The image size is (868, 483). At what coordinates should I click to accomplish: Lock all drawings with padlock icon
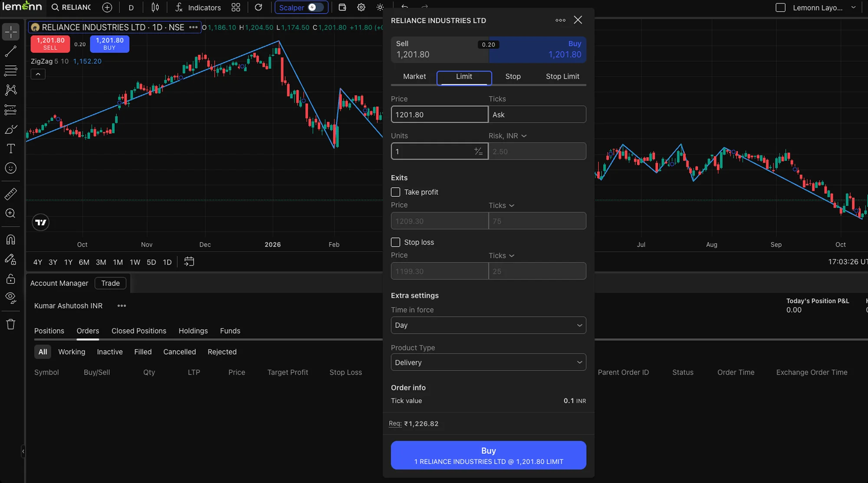11,278
